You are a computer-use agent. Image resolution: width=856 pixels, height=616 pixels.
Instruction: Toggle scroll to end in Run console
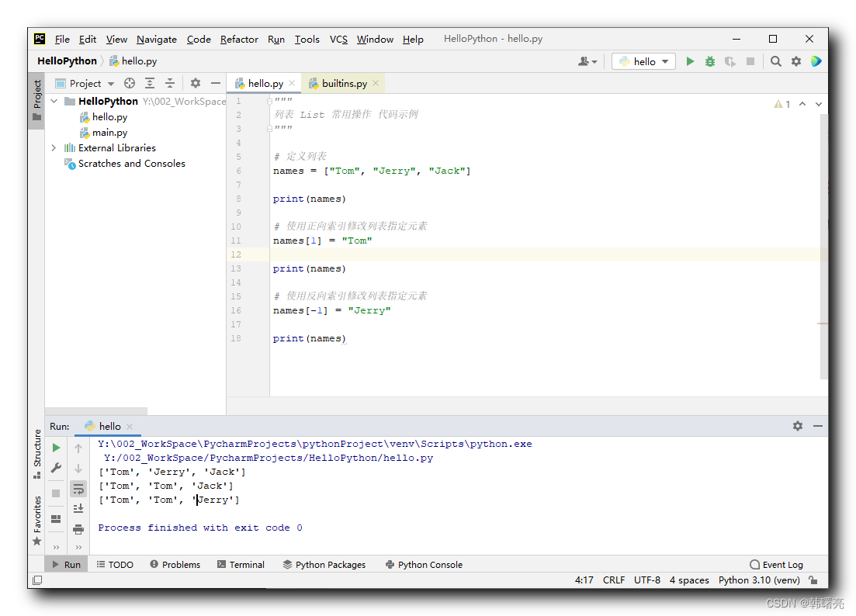coord(78,508)
